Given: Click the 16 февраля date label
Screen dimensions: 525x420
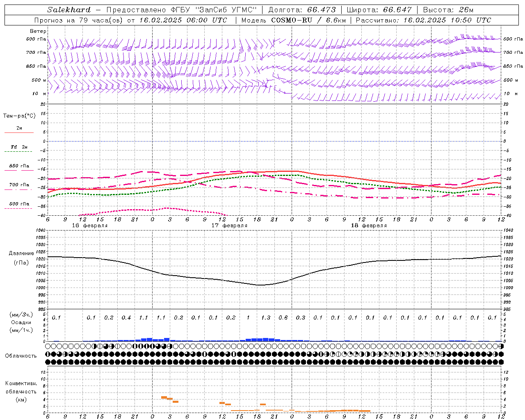Looking at the screenshot, I should click(90, 226).
